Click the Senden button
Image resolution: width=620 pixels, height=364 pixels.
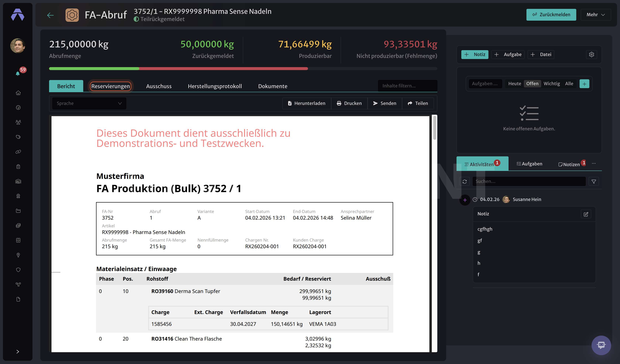[x=385, y=103]
